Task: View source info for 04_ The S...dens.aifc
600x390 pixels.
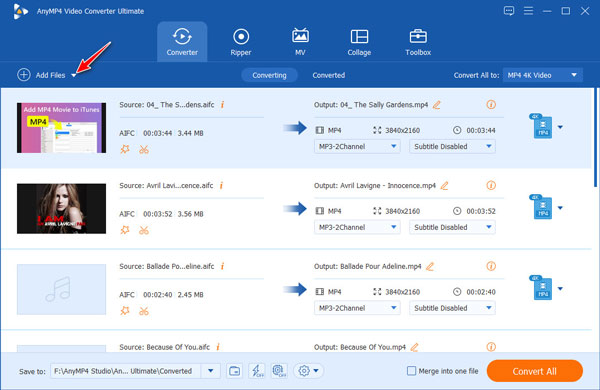Action: click(222, 104)
